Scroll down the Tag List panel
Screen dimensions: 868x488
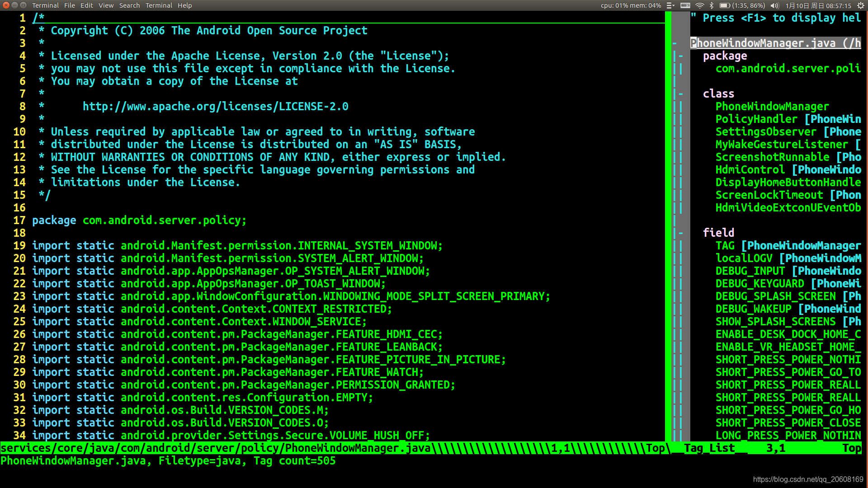point(775,435)
